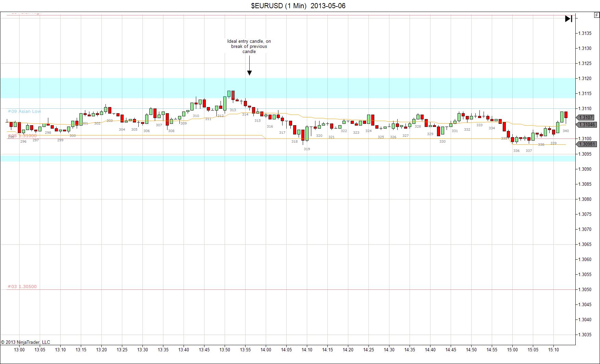Screen dimensions: 600x364
Task: Click the tall green candle above label 313
Action: (x=225, y=103)
